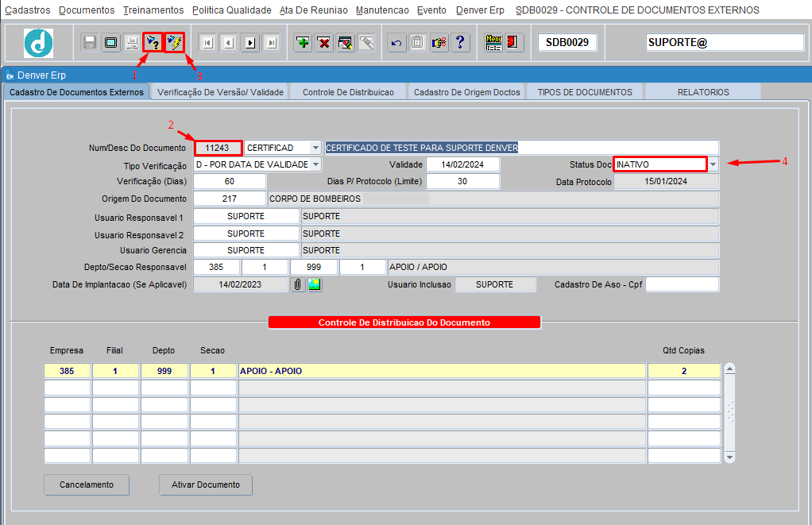Expand the Status Doc dropdown
812x525 pixels.
pyautogui.click(x=713, y=164)
